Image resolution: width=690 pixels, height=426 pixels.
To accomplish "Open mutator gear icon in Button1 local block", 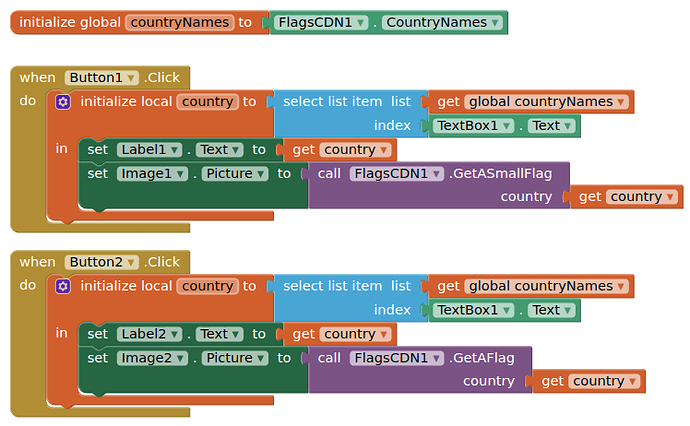I will tap(62, 102).
